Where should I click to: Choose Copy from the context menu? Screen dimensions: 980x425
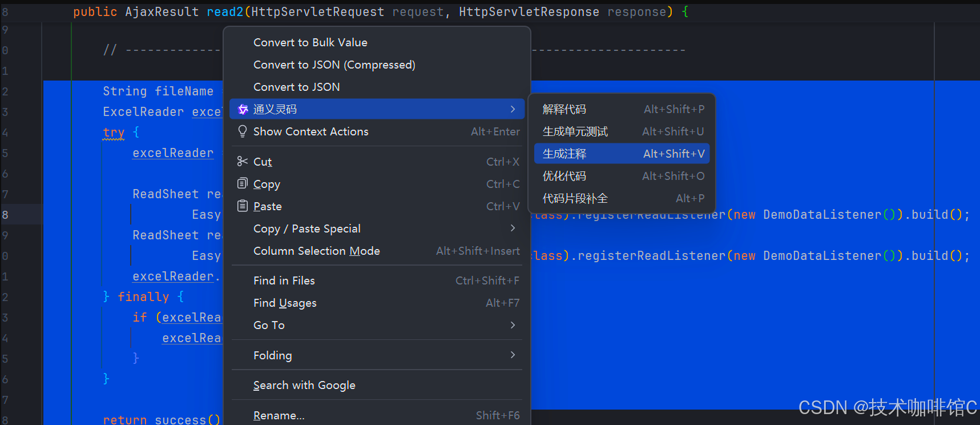click(x=377, y=184)
